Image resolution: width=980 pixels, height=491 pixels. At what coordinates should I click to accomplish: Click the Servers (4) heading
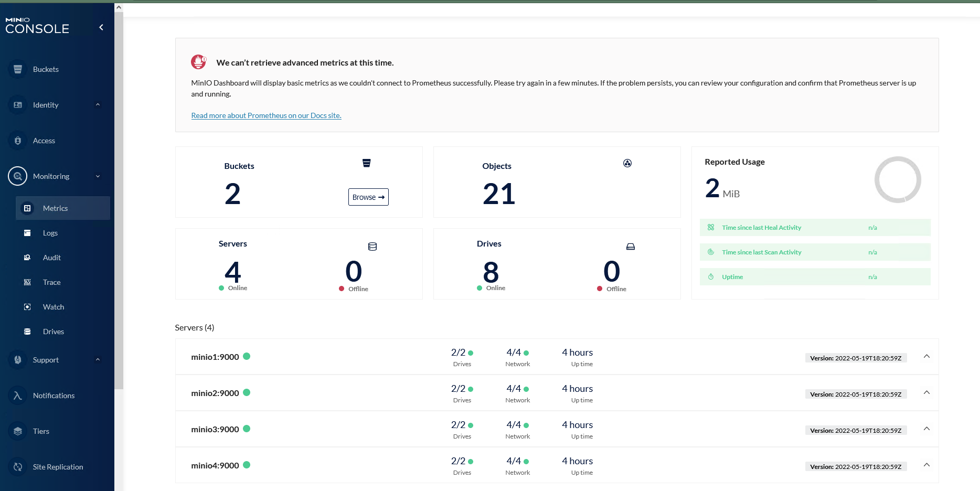(195, 327)
